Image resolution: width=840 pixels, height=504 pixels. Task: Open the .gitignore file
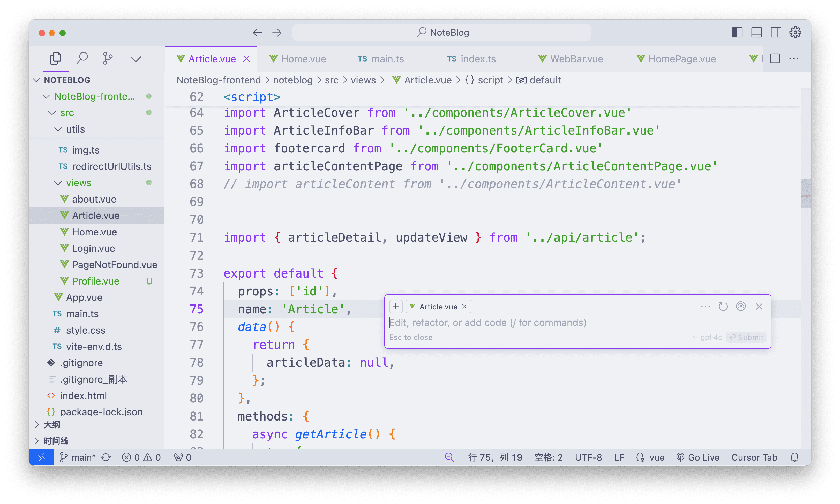[x=96, y=363]
